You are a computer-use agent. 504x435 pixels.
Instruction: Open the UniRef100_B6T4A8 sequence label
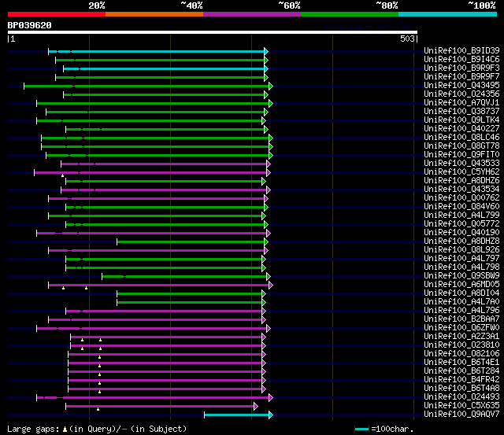[x=461, y=389]
